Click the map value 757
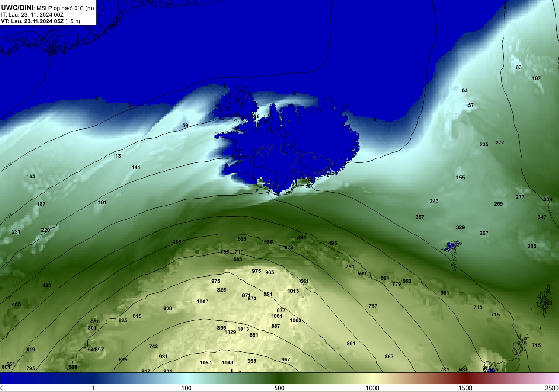This screenshot has width=559, height=392. (x=373, y=306)
